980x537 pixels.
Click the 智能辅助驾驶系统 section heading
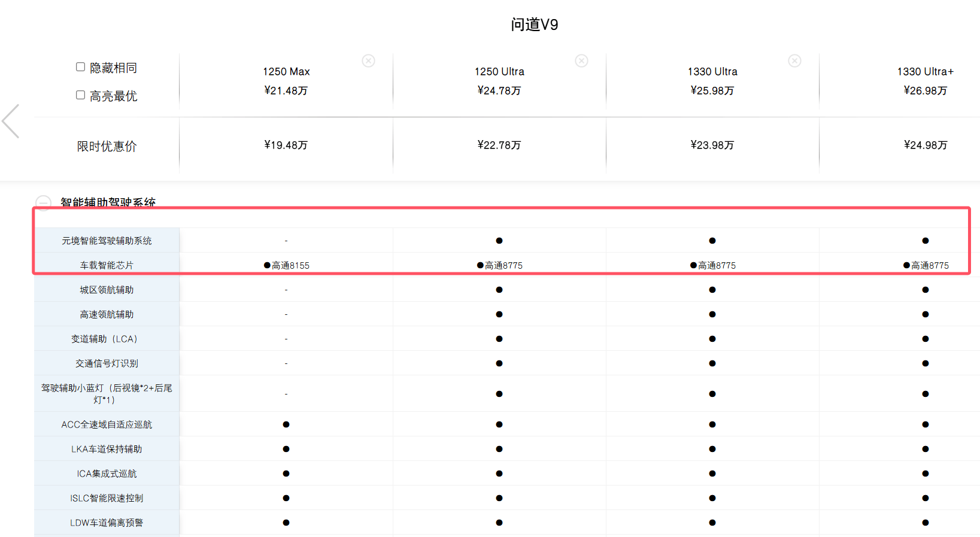tap(108, 202)
